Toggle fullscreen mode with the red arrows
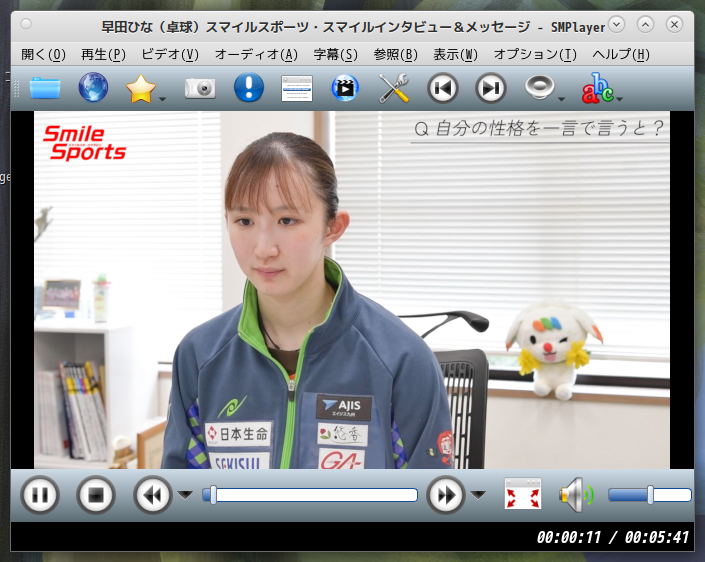 click(522, 494)
